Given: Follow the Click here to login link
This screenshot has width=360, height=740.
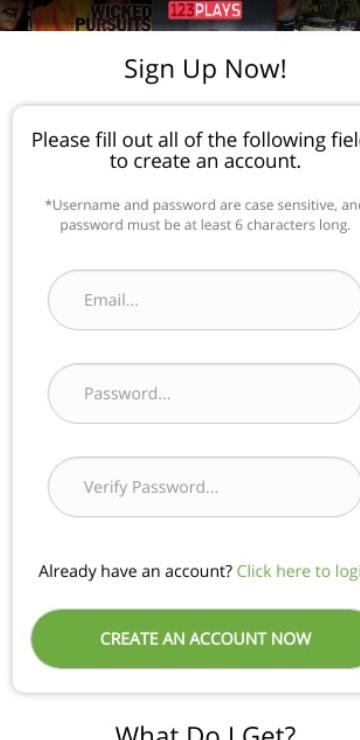Looking at the screenshot, I should point(298,572).
